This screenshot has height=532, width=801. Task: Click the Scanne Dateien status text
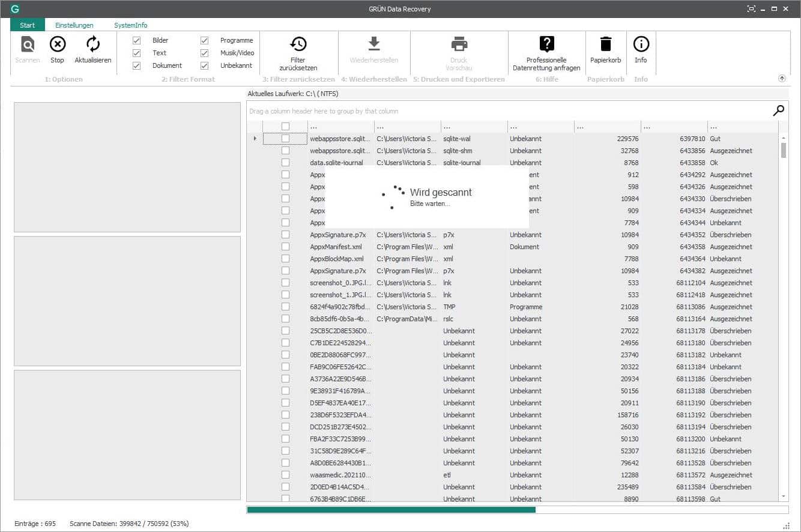(x=129, y=524)
